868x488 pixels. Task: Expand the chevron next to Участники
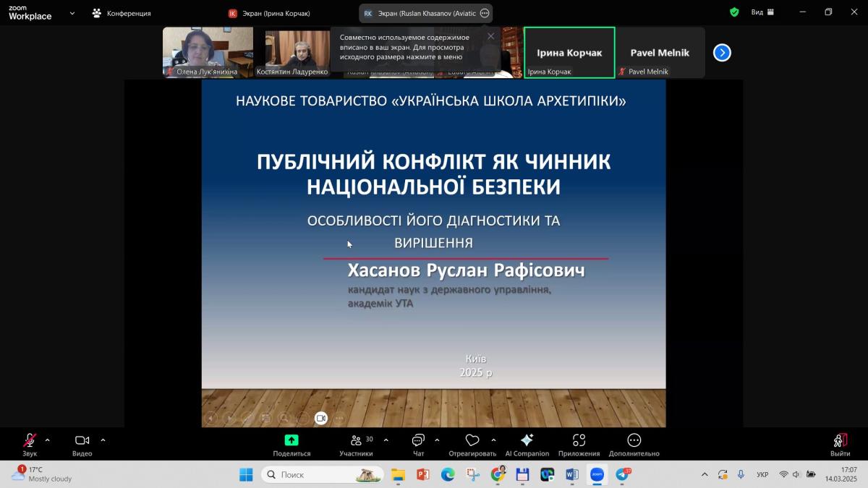pos(386,440)
